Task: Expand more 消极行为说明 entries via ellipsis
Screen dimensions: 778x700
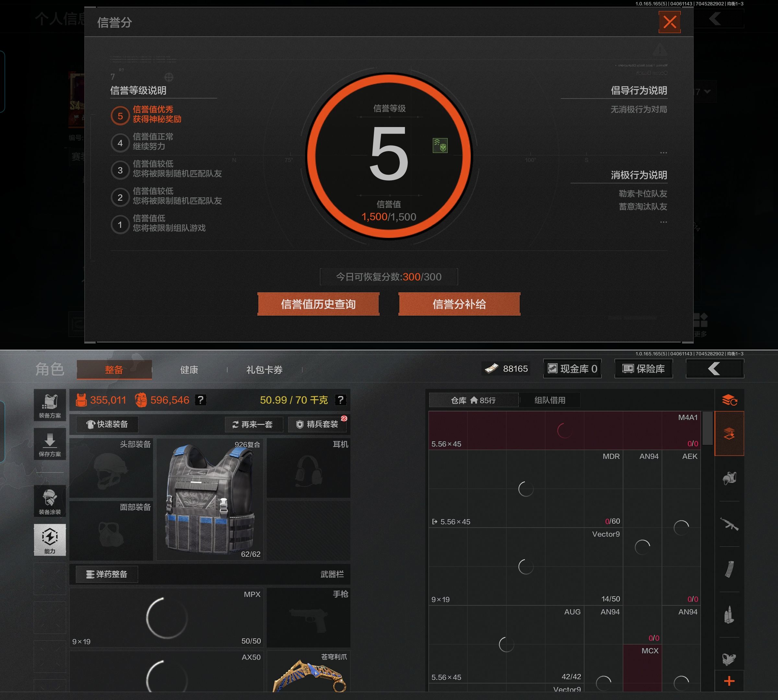Action: point(663,222)
